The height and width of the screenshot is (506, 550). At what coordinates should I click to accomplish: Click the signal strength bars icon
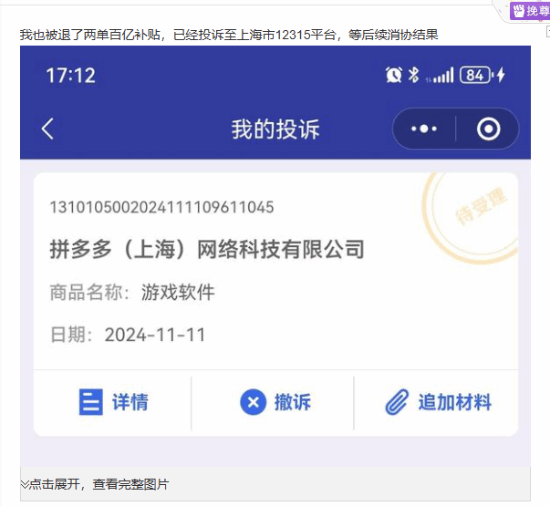[440, 75]
